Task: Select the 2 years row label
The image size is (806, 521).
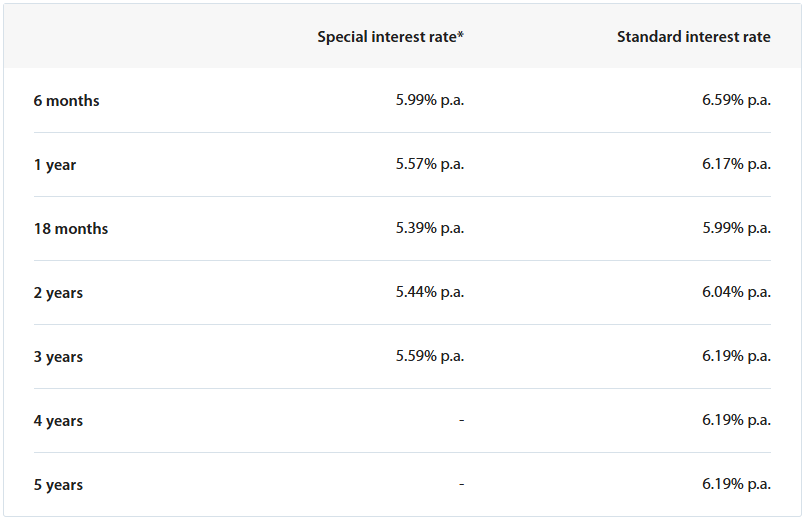Action: pyautogui.click(x=58, y=293)
